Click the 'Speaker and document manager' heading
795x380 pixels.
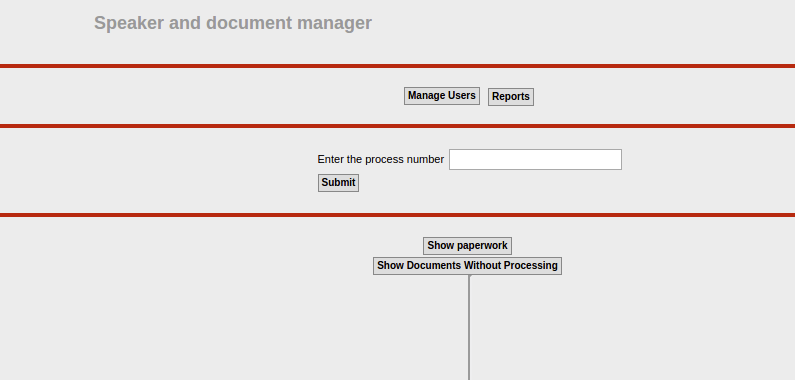coord(233,23)
